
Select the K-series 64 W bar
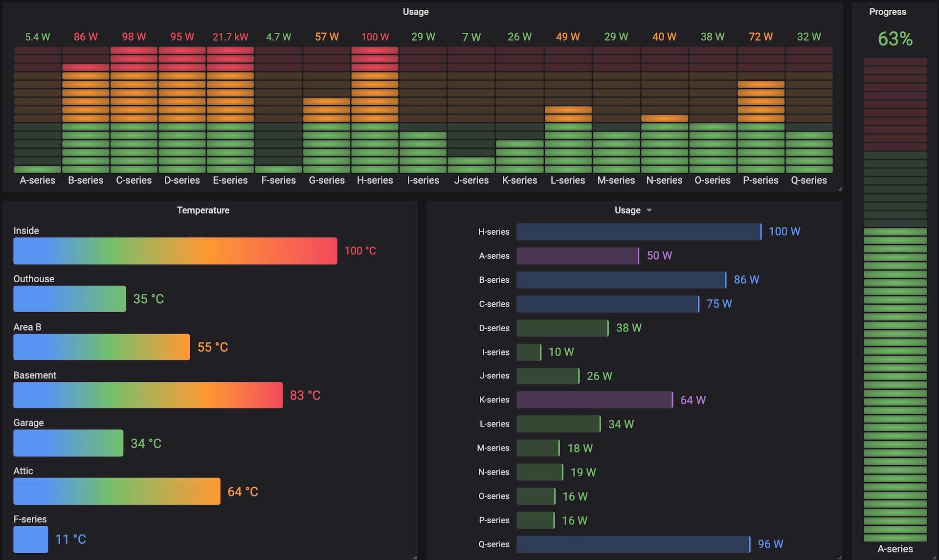pyautogui.click(x=594, y=400)
